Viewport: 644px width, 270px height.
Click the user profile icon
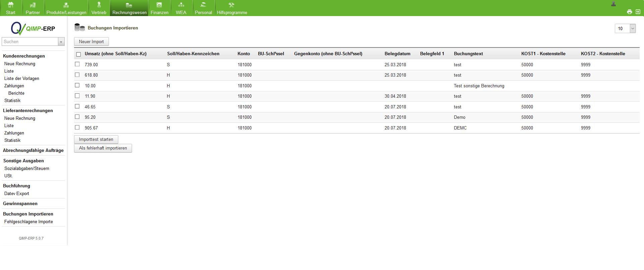[614, 4]
